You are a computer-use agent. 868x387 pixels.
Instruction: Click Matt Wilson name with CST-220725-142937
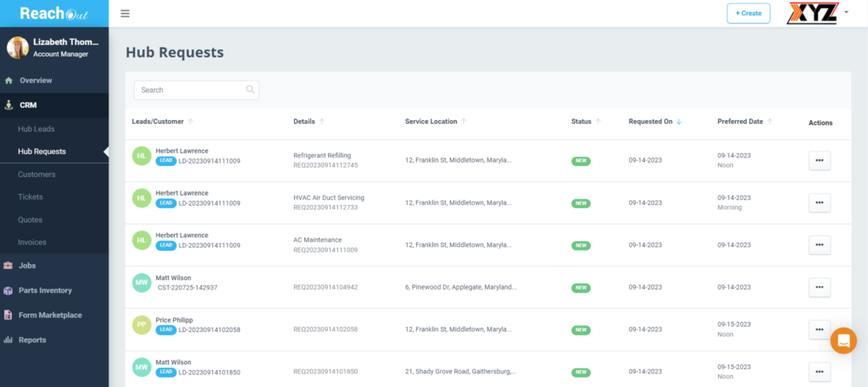click(x=173, y=278)
